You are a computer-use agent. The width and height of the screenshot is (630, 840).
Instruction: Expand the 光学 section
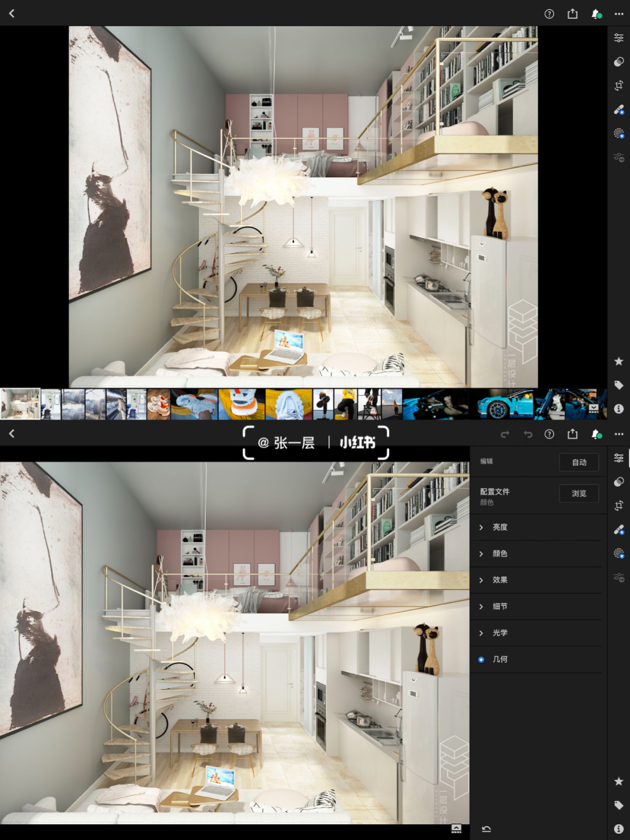(x=500, y=633)
